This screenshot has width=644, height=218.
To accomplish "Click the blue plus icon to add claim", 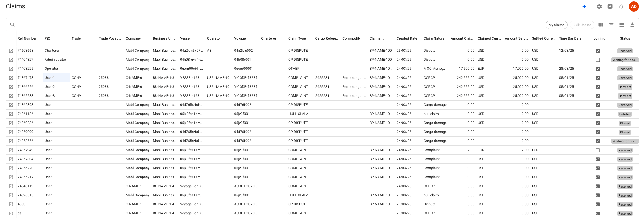I will pyautogui.click(x=584, y=6).
